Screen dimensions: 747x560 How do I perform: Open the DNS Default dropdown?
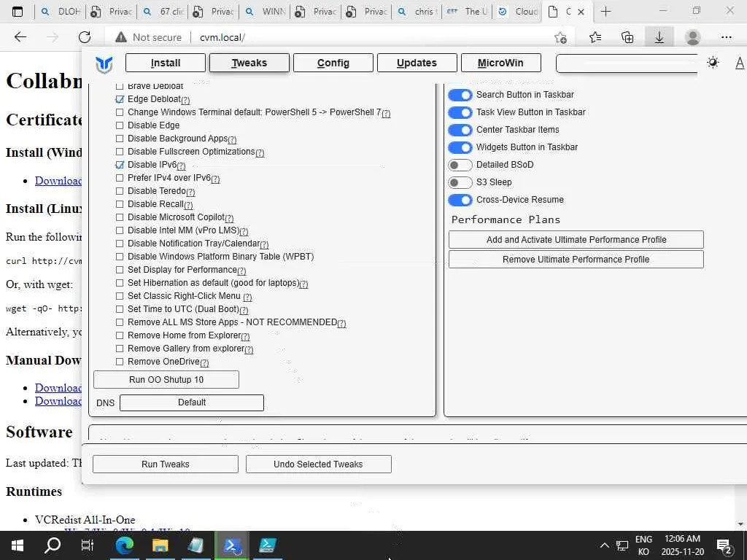(x=192, y=402)
